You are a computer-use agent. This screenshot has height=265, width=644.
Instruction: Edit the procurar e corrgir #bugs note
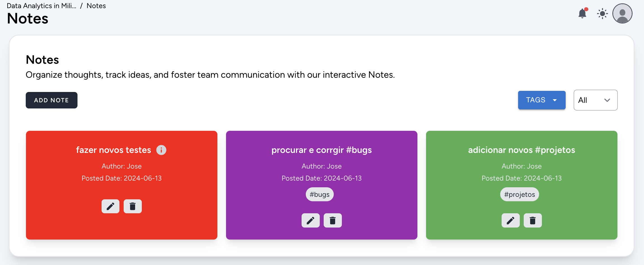311,221
